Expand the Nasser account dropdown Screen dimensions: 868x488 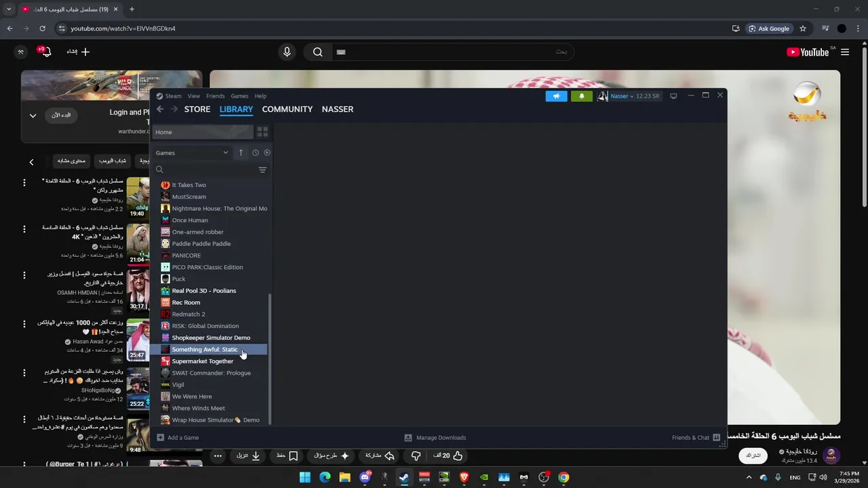click(x=622, y=96)
